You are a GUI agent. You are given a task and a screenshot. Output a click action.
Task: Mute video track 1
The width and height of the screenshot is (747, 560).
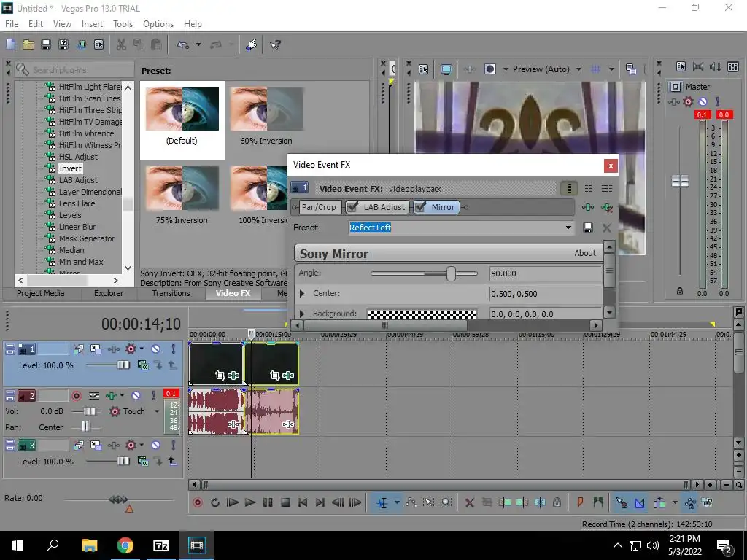(156, 349)
